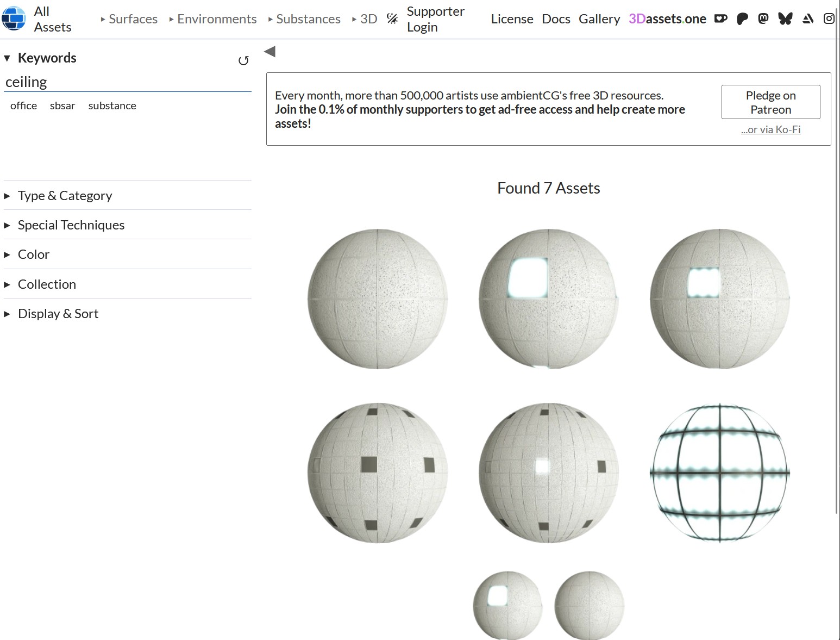The width and height of the screenshot is (840, 640).
Task: Open the Patreon icon link
Action: pyautogui.click(x=742, y=19)
